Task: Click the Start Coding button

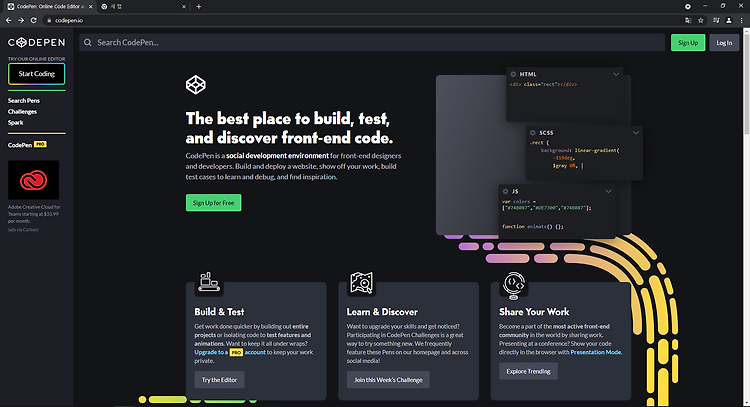Action: [36, 74]
